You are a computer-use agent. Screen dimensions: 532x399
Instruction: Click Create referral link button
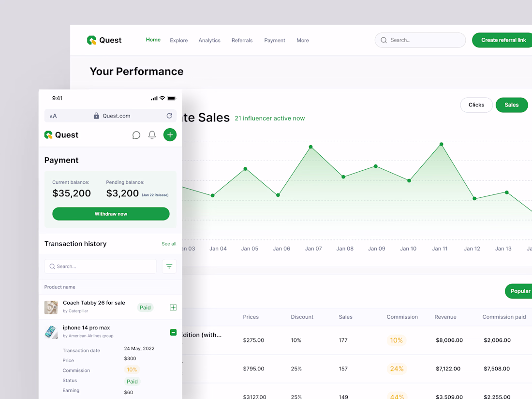(503, 40)
